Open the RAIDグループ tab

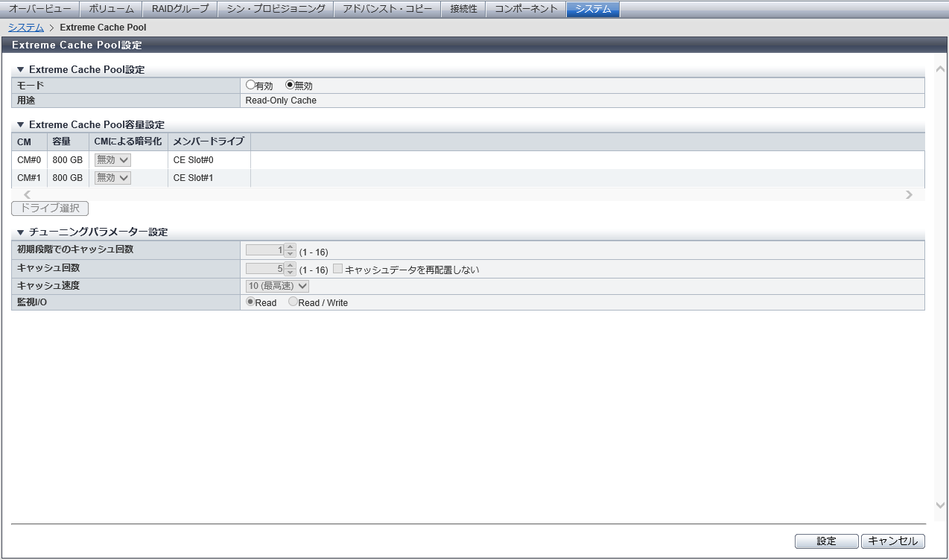180,9
